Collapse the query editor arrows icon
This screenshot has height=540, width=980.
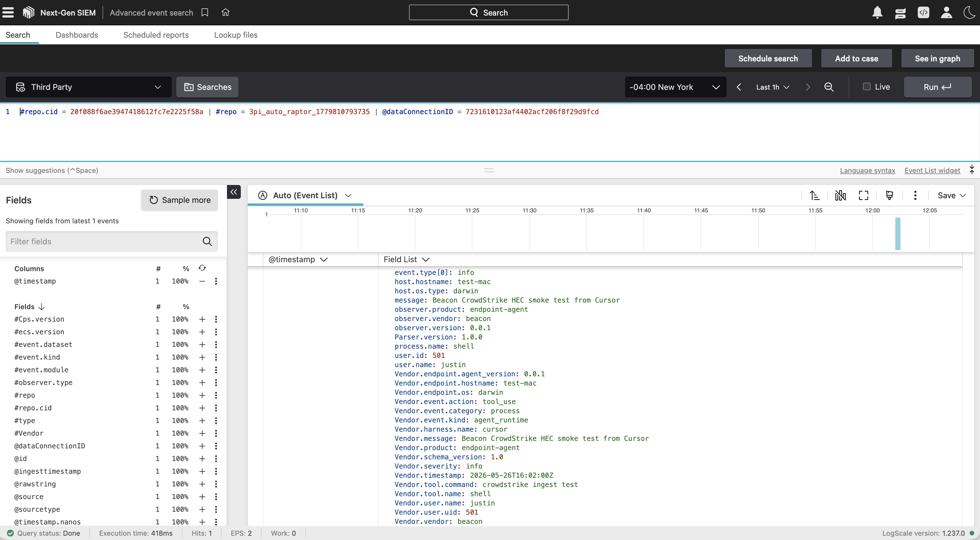972,170
